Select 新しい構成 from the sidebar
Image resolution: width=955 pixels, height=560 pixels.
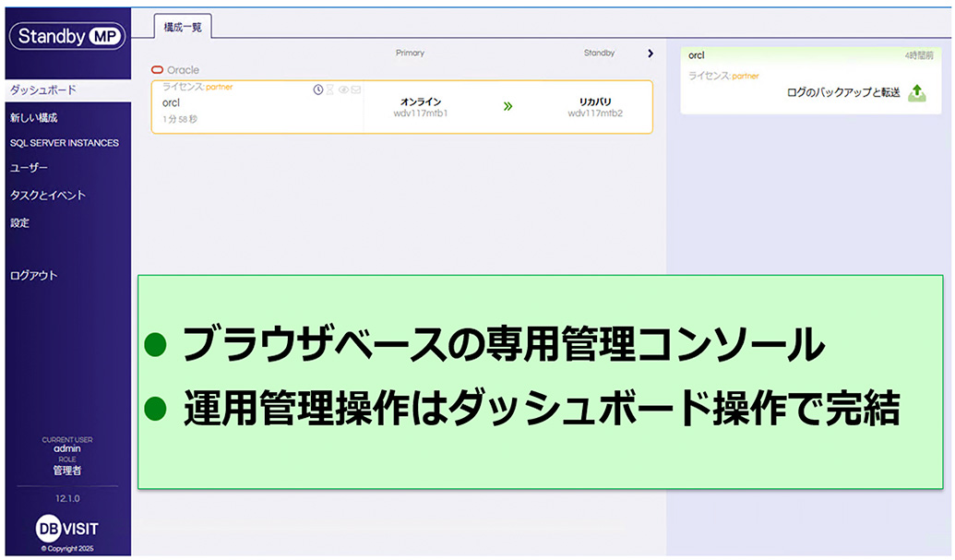34,118
